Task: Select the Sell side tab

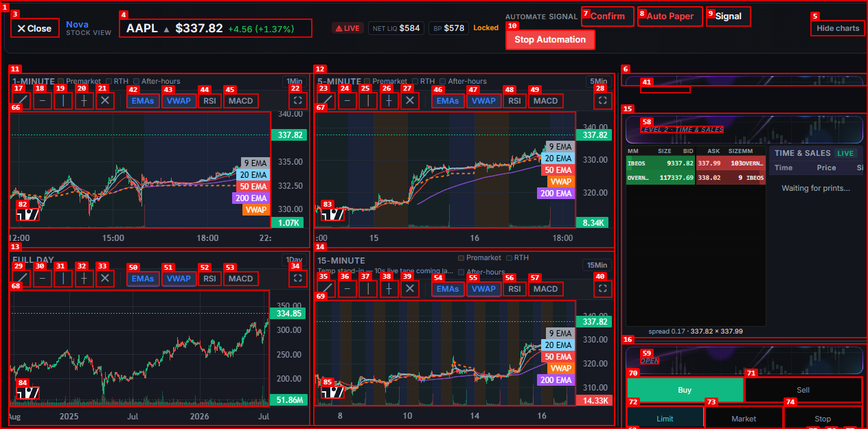Action: point(803,390)
